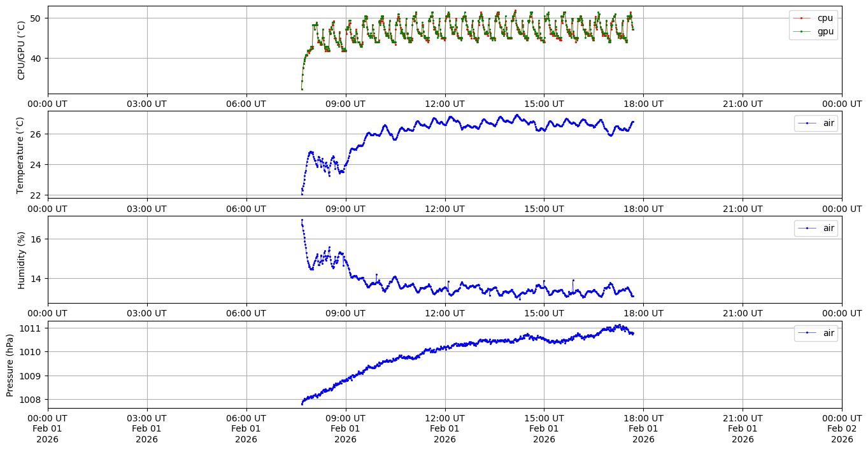Click the 50 tick on CPU/GPU axis
868x450 pixels.
pyautogui.click(x=37, y=18)
